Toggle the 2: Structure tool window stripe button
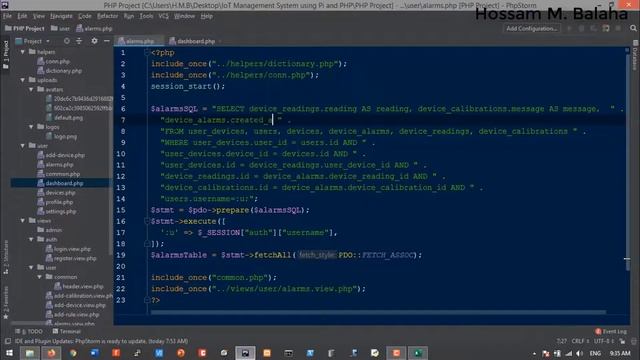 click(6, 257)
